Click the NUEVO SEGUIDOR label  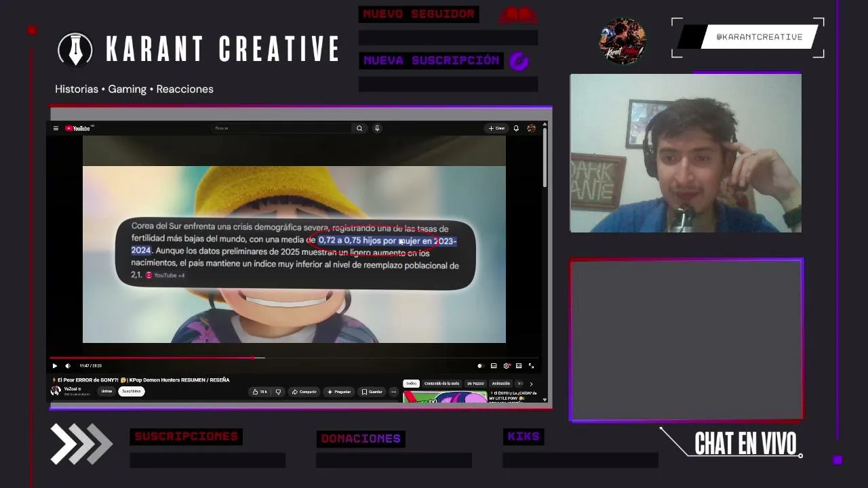[x=418, y=14]
